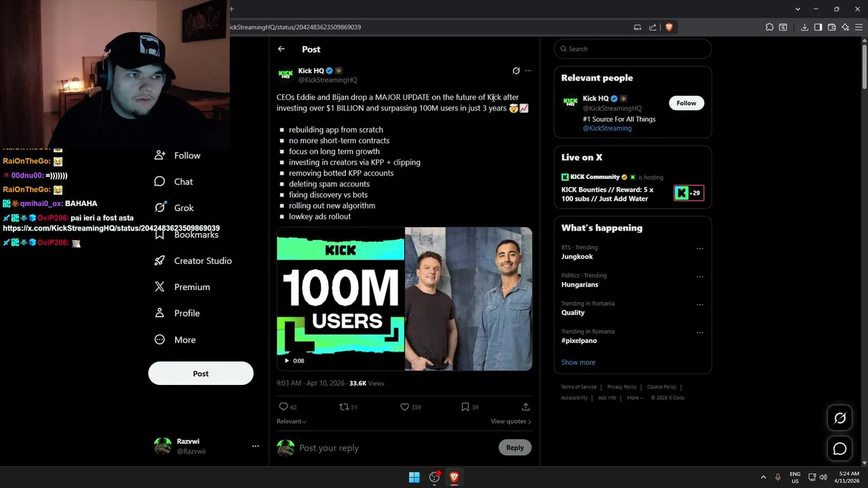Open Cookie Policy footer link

[x=662, y=387]
